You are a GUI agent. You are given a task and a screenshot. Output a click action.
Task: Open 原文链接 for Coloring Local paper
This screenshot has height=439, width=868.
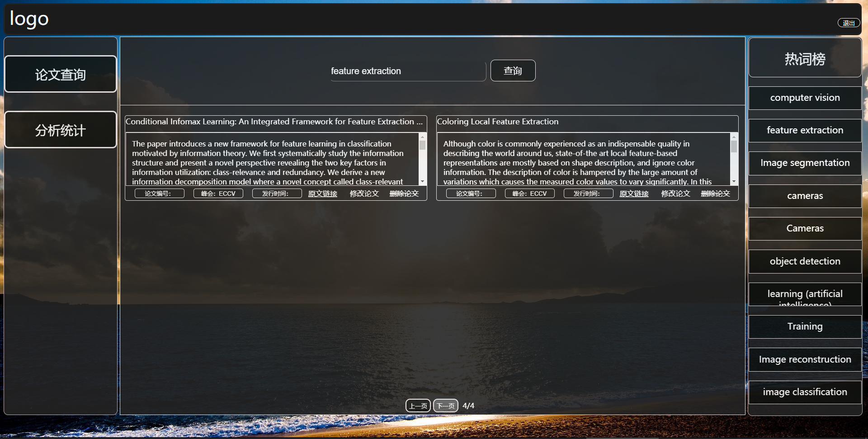[634, 194]
